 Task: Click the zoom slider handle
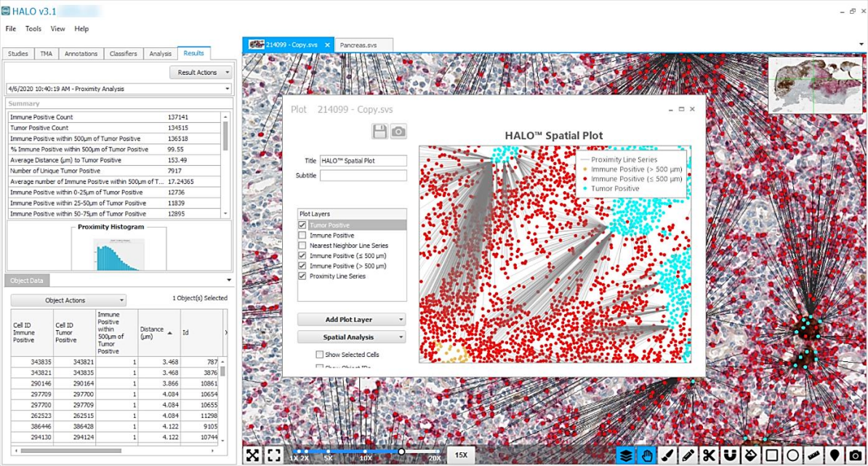401,452
